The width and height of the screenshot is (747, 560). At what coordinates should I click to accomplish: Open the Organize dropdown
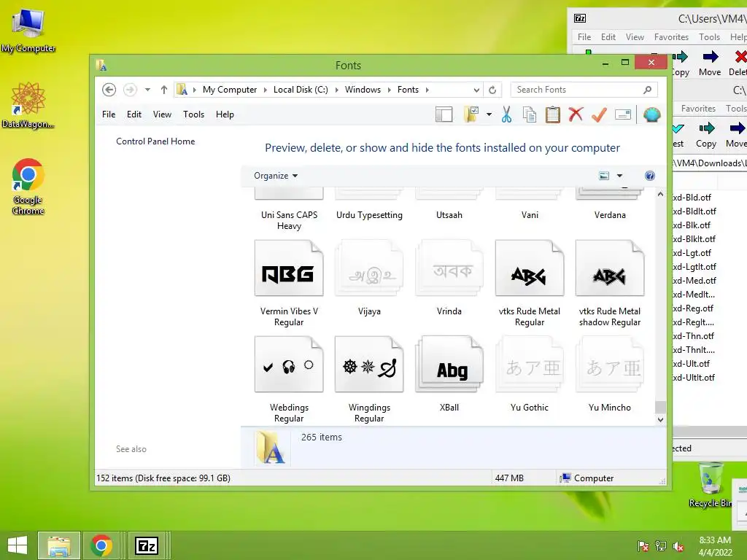(275, 176)
